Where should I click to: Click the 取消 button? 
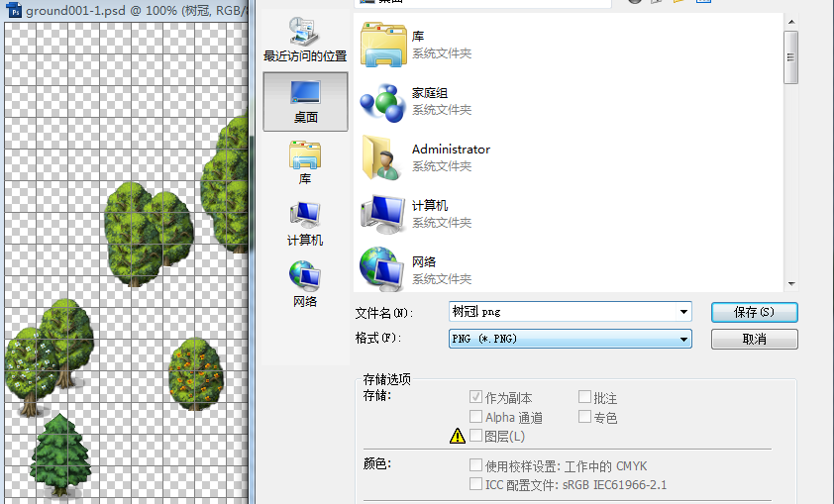[754, 340]
